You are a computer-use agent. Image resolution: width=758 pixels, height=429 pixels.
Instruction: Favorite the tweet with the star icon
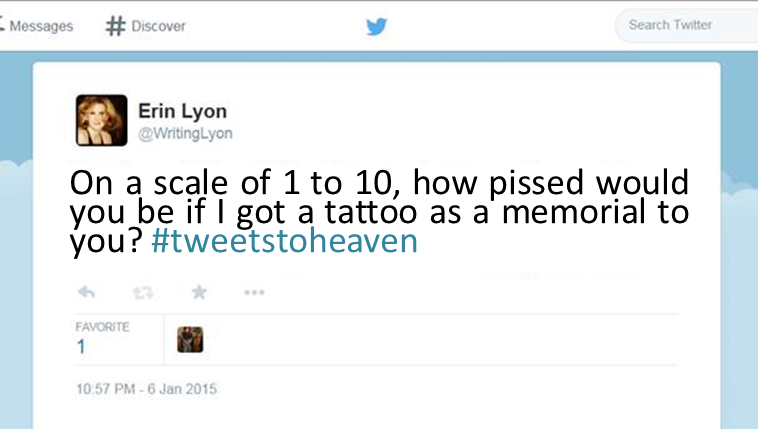[199, 292]
